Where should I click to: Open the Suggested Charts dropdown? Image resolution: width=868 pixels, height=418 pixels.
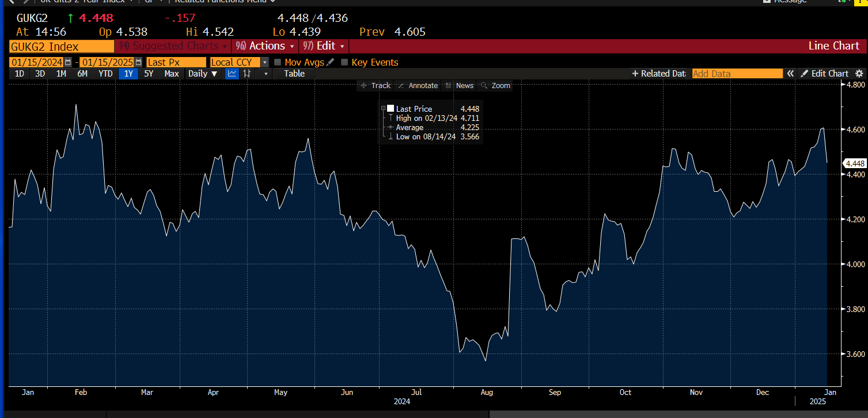coord(171,46)
